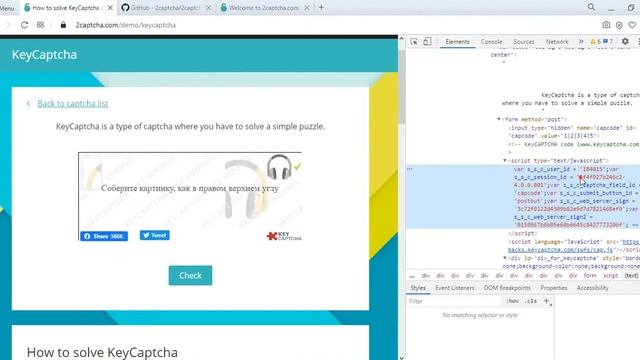The image size is (640, 360).
Task: Toggle the .cls class editor button
Action: tap(530, 301)
